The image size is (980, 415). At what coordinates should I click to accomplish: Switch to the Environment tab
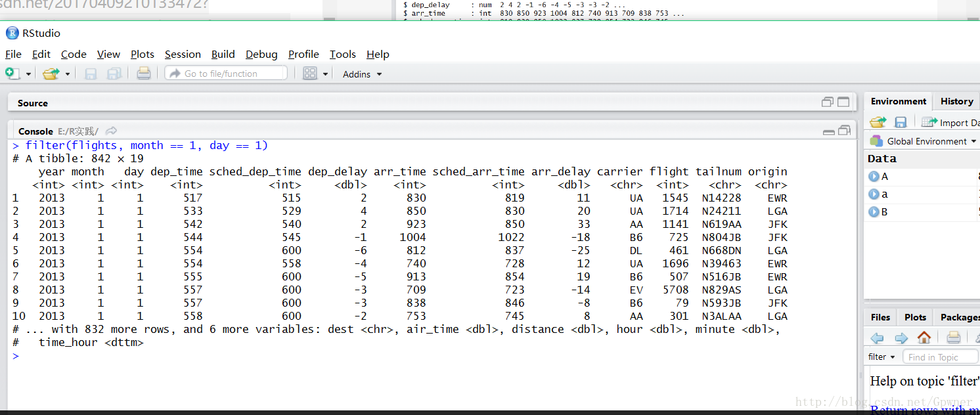pyautogui.click(x=898, y=101)
